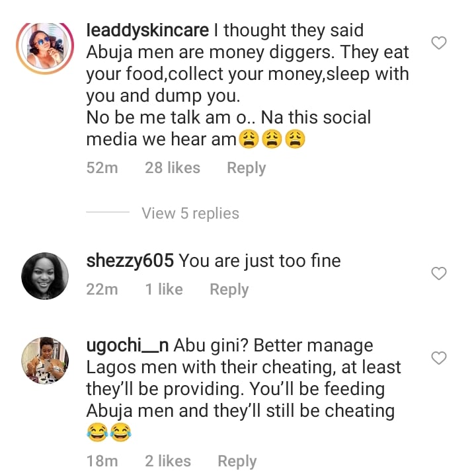Image resolution: width=476 pixels, height=473 pixels.
Task: View who gave the 1 like
Action: [164, 289]
